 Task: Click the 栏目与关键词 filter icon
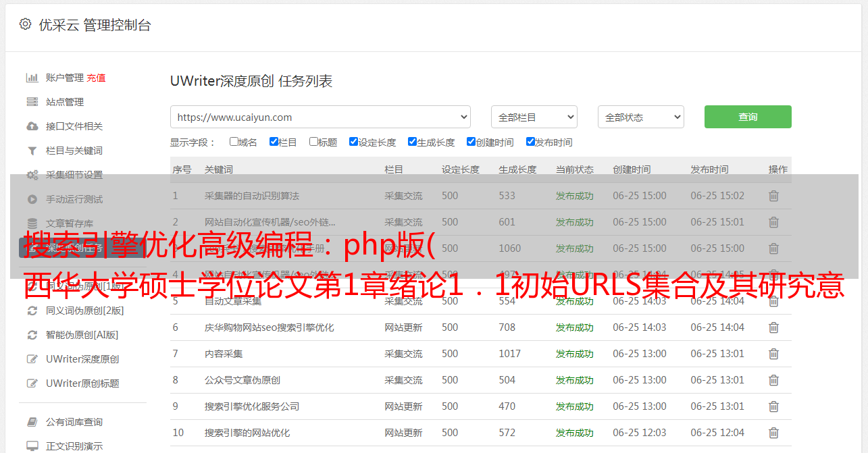point(32,151)
